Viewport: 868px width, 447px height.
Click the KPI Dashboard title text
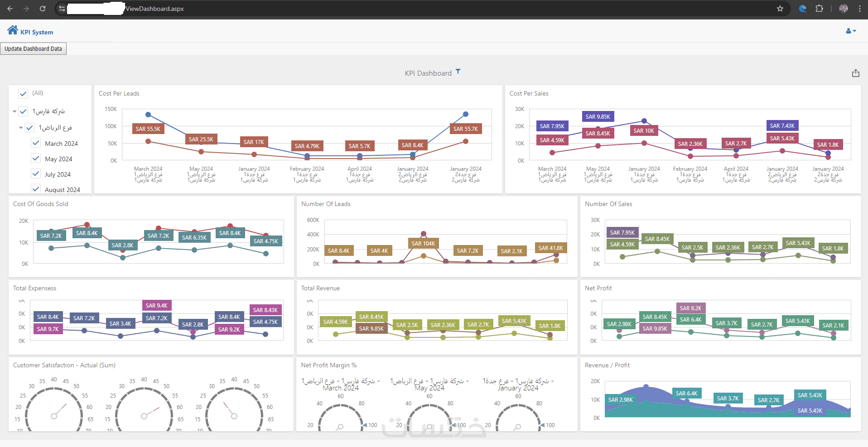[428, 73]
